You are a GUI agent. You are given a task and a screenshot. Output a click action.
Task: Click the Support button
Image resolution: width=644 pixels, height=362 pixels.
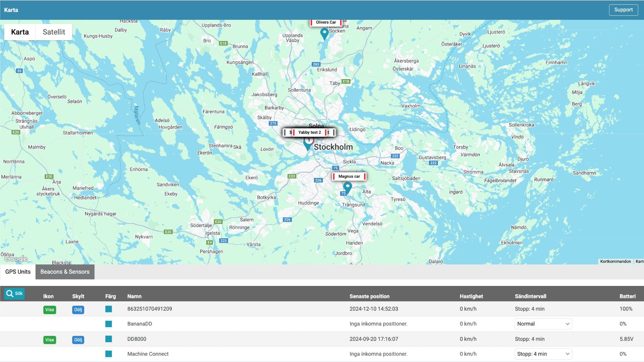623,10
